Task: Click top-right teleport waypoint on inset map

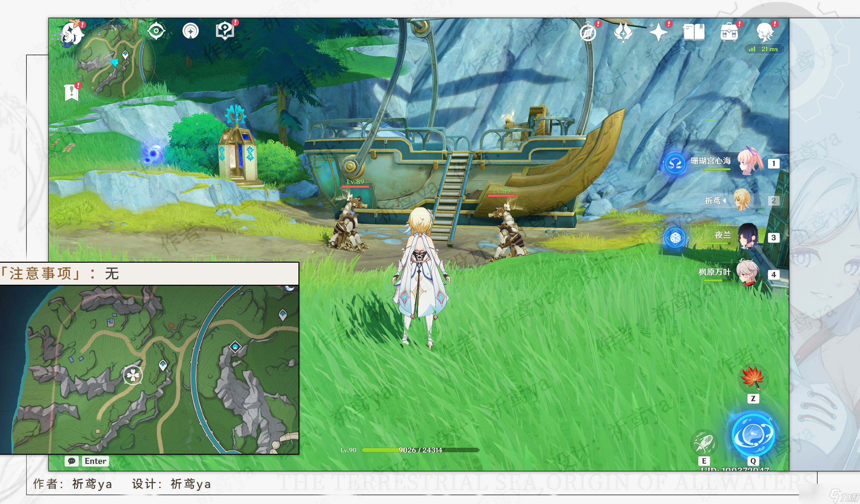Action: (282, 314)
